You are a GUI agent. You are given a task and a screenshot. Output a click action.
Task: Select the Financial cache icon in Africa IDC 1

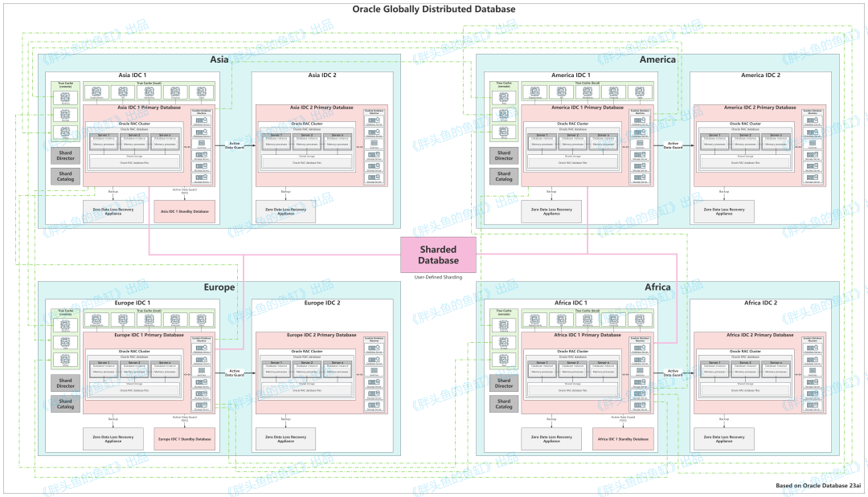pyautogui.click(x=613, y=319)
